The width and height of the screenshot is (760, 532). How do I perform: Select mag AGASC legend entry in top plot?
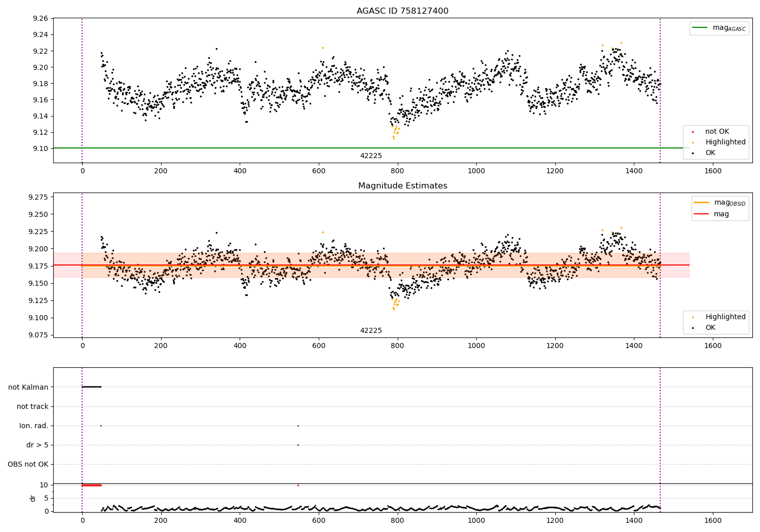(x=719, y=28)
